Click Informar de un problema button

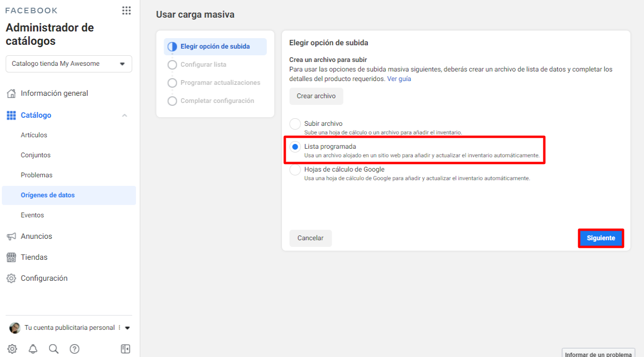click(598, 353)
